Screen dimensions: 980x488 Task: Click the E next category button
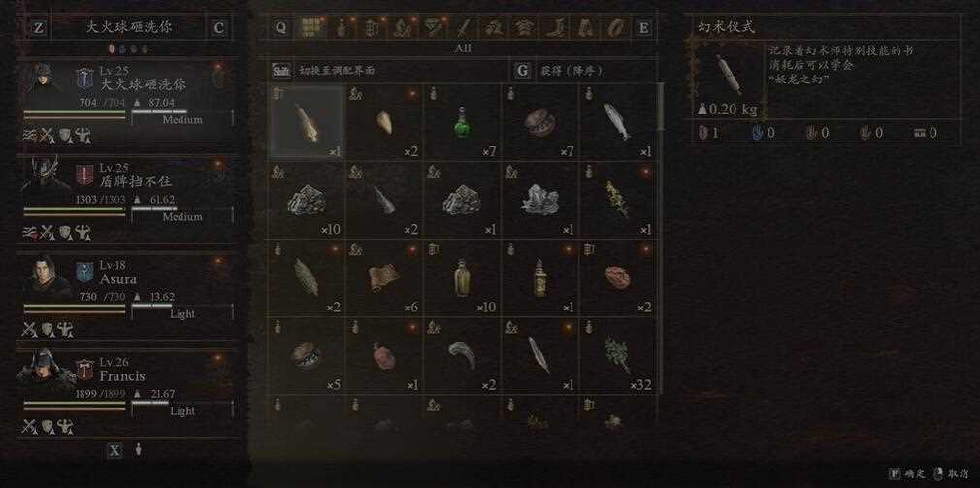(x=643, y=27)
